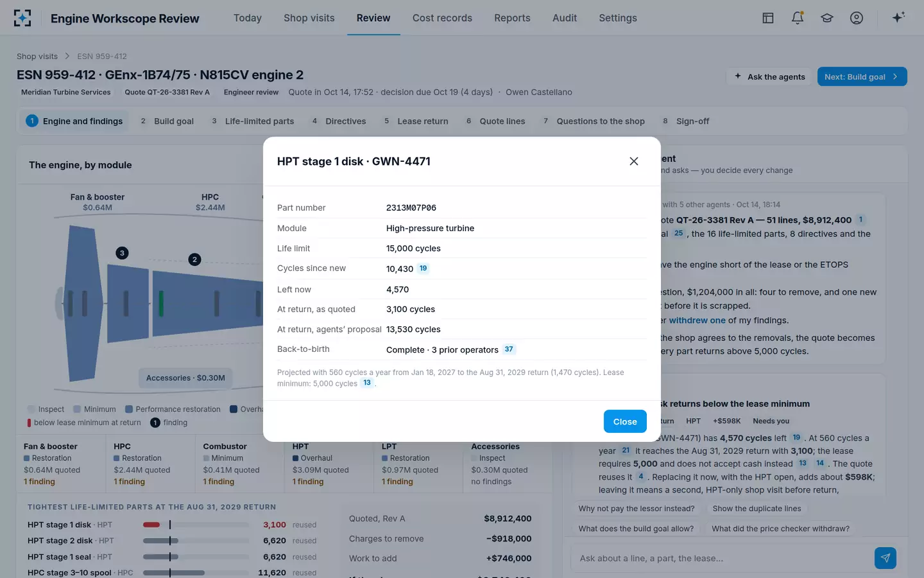The width and height of the screenshot is (924, 578).
Task: Open the user account icon
Action: [857, 18]
